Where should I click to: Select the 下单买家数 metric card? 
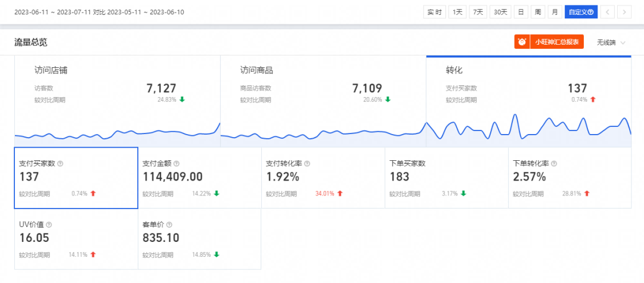pos(446,178)
